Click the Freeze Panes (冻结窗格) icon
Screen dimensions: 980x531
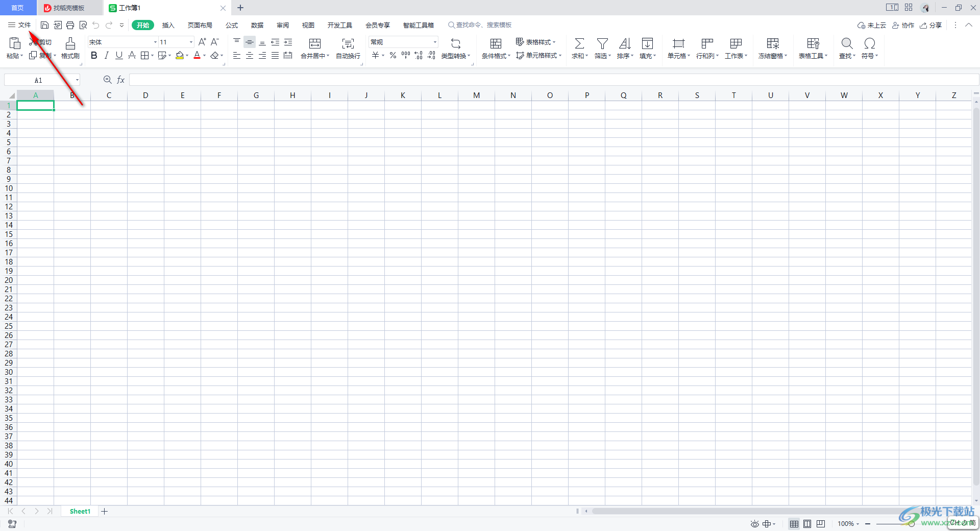[x=773, y=43]
